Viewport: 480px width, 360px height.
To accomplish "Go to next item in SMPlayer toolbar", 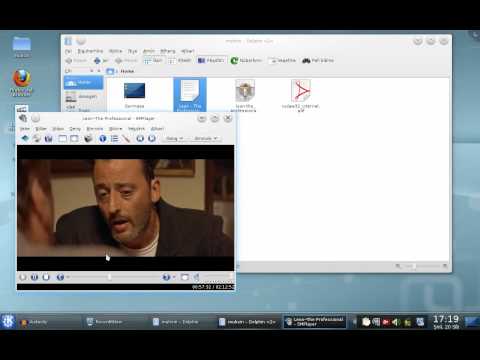I will tap(152, 138).
